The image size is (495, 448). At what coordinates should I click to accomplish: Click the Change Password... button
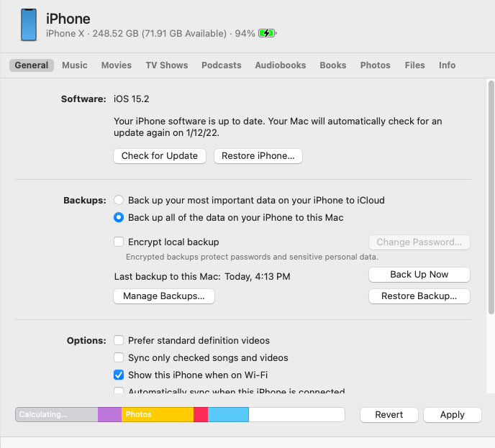[419, 242]
